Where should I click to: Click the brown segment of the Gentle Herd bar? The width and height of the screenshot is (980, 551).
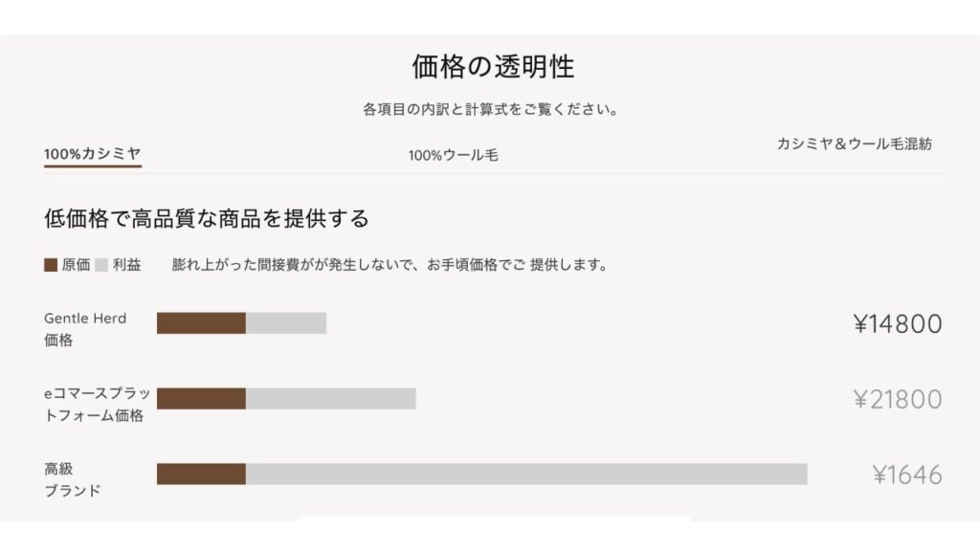point(201,323)
